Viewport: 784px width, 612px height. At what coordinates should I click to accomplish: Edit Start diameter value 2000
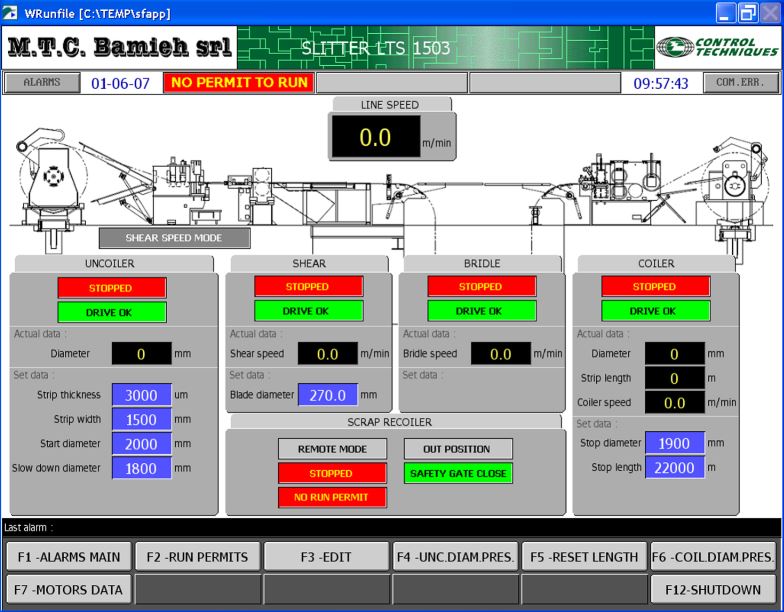[x=142, y=444]
